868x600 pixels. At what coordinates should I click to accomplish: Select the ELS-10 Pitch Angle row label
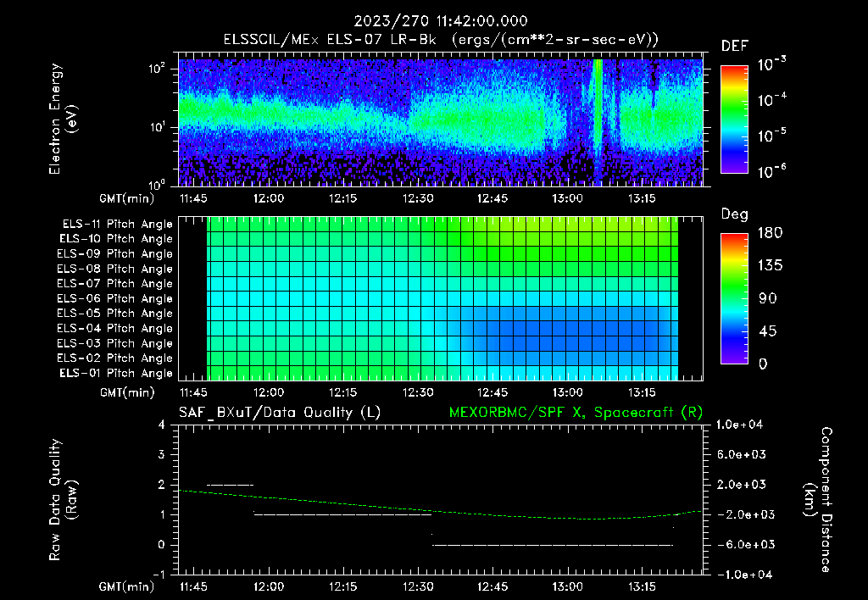pos(116,239)
